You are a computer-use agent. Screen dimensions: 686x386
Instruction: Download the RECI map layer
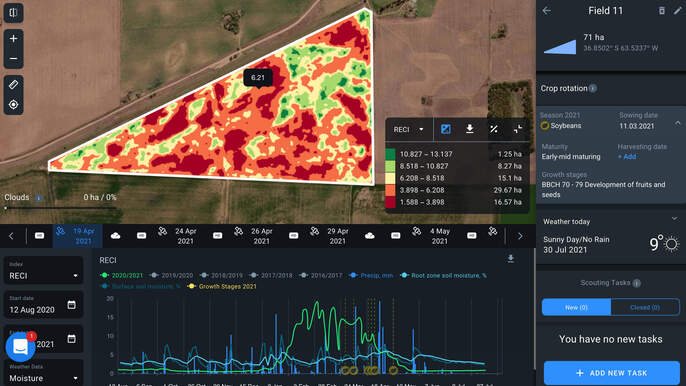point(469,129)
